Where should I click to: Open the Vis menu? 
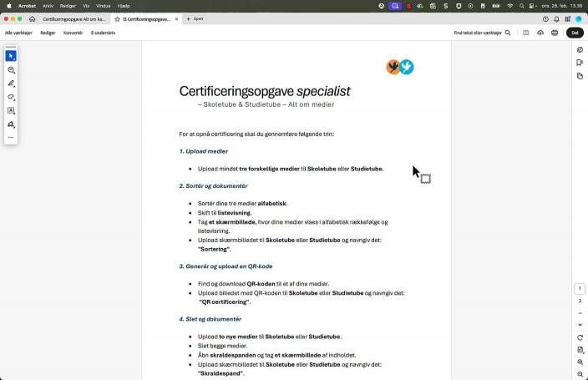pyautogui.click(x=86, y=6)
